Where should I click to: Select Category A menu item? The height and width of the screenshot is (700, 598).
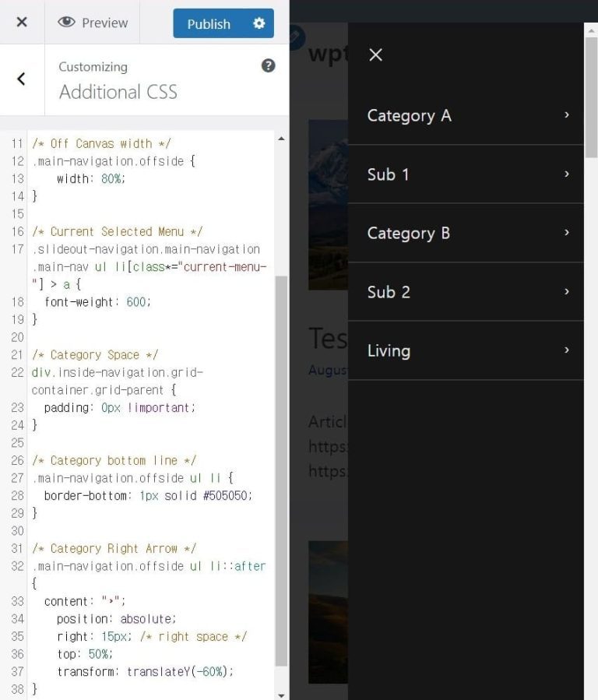click(x=409, y=116)
